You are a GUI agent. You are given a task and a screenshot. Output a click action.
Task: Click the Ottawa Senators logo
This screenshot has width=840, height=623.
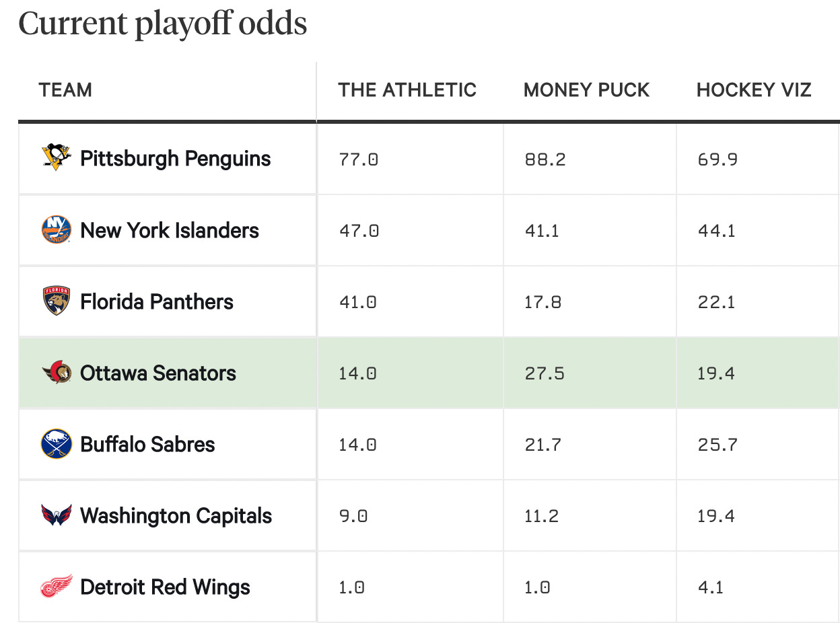tap(57, 373)
